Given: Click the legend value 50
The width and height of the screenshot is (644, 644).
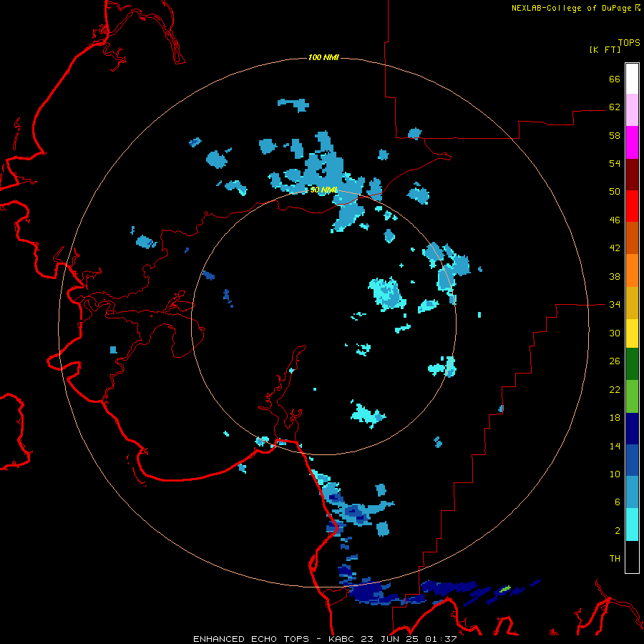Looking at the screenshot, I should pos(615,192).
